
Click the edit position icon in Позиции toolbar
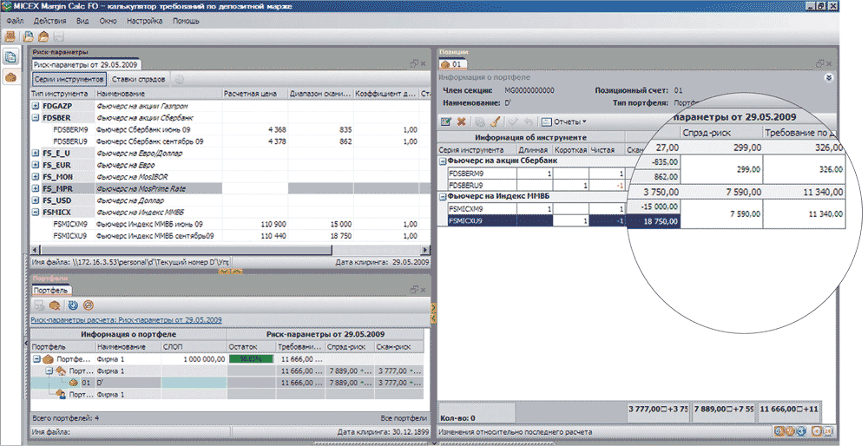(x=445, y=121)
